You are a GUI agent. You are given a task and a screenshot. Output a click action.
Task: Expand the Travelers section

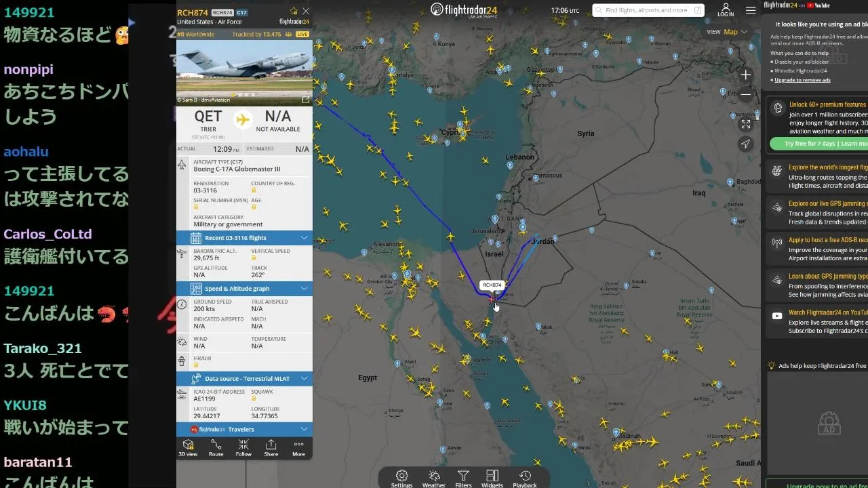[244, 430]
